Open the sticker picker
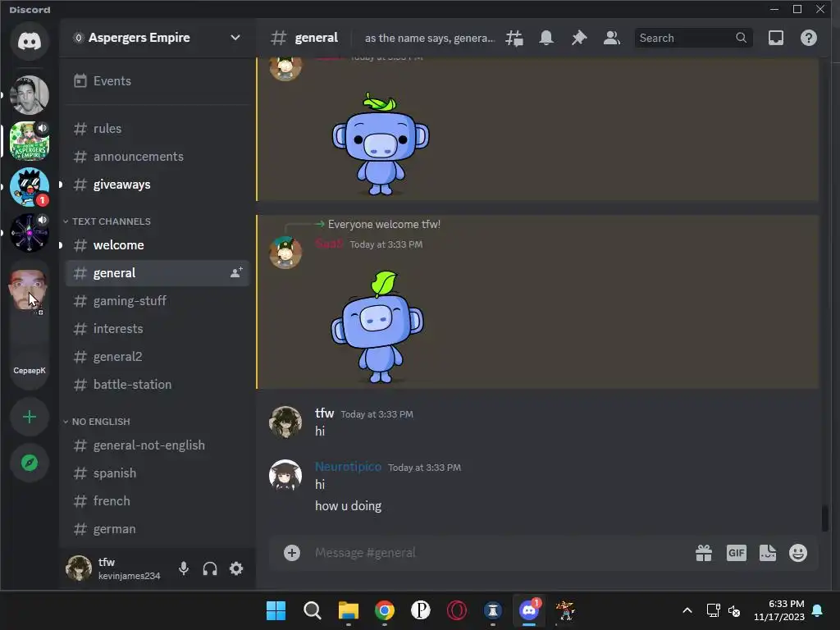 767,553
